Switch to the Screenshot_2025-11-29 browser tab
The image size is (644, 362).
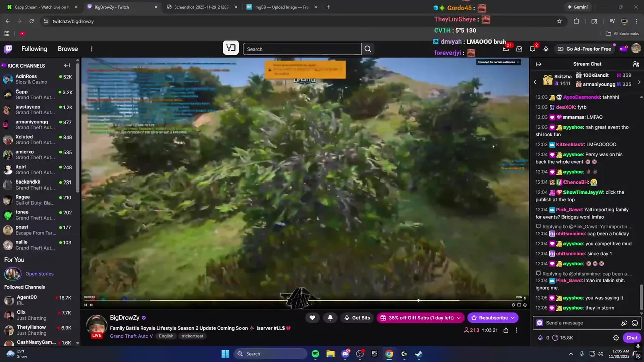pyautogui.click(x=201, y=7)
